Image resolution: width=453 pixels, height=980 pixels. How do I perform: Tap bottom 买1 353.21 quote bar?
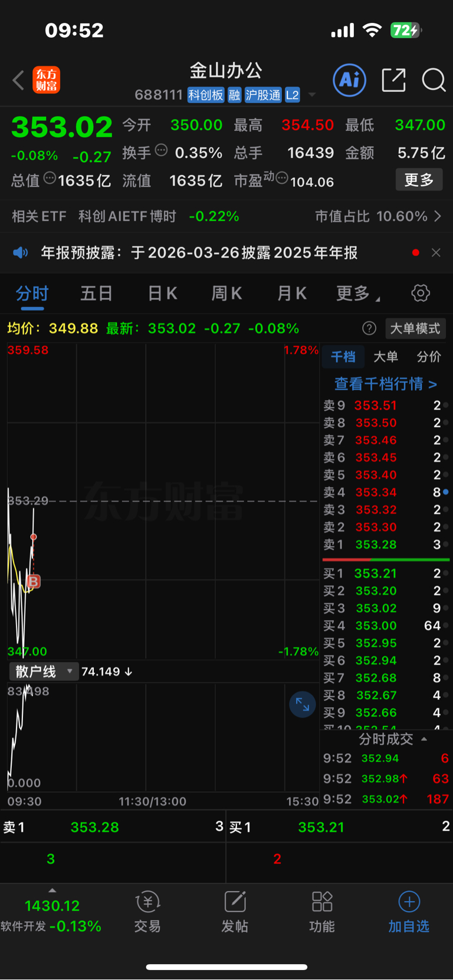point(340,827)
